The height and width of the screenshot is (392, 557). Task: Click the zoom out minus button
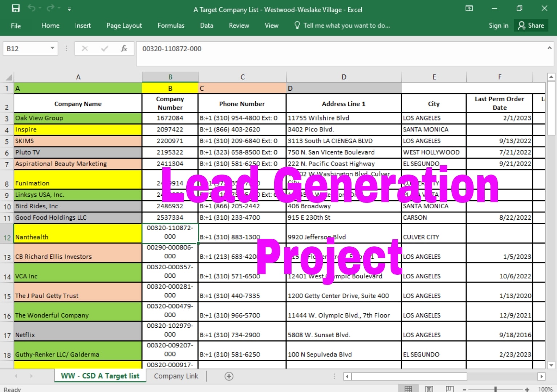point(464,389)
